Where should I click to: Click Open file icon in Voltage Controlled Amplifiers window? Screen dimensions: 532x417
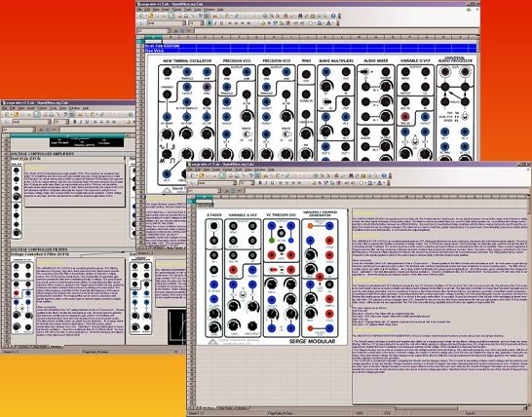(17, 115)
